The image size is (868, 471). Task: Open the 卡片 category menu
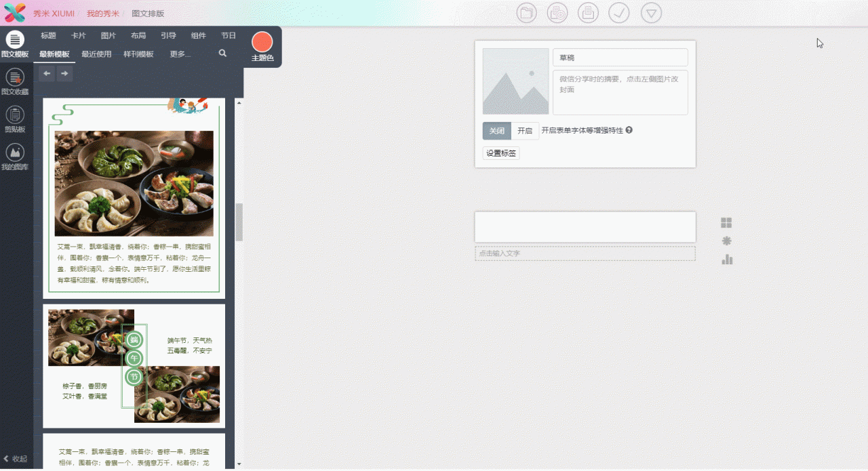(79, 36)
